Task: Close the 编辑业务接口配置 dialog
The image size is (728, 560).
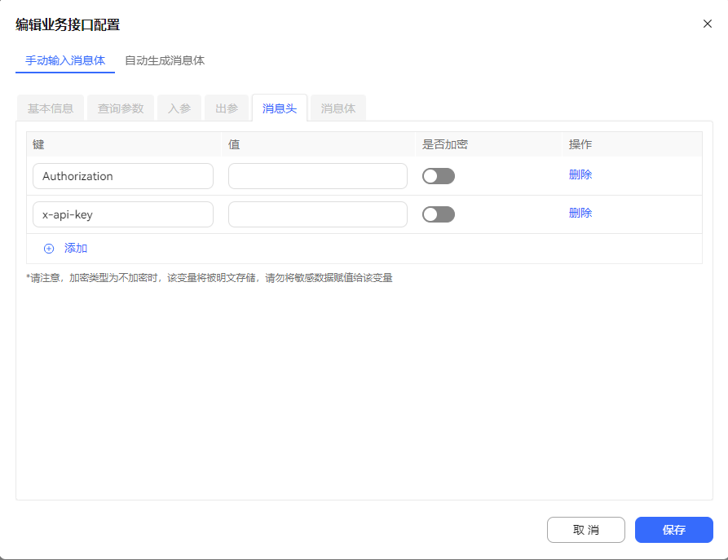Action: click(x=707, y=24)
